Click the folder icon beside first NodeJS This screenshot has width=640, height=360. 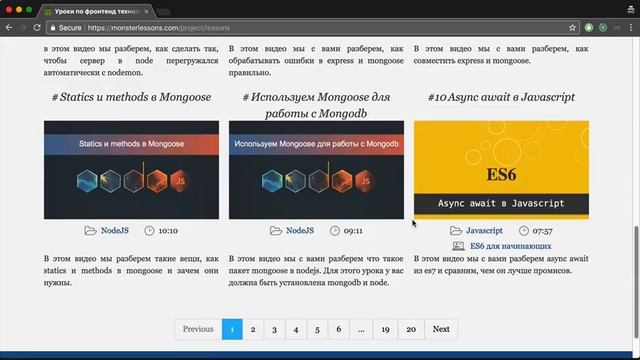tap(90, 231)
